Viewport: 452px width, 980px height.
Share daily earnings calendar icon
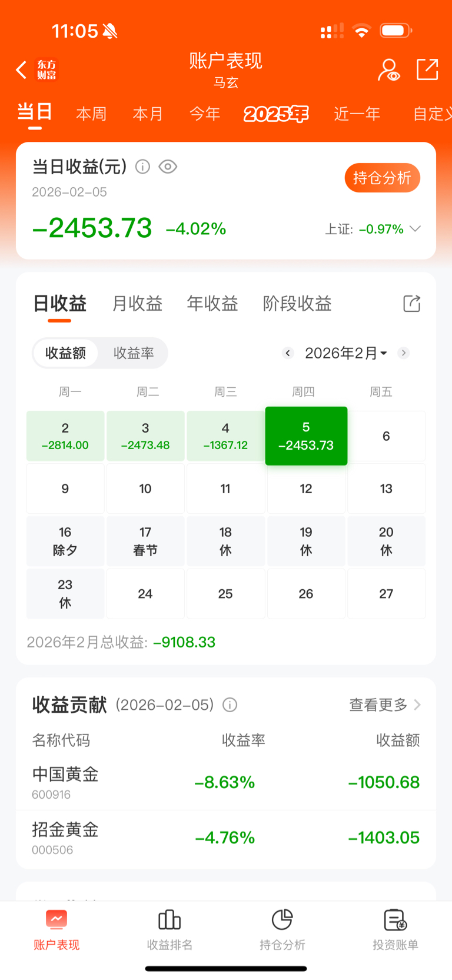[411, 304]
